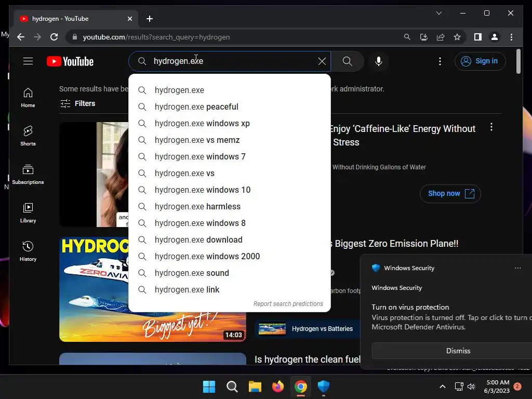This screenshot has width=532, height=399.
Task: Launch Firefox from the taskbar
Action: [x=278, y=387]
